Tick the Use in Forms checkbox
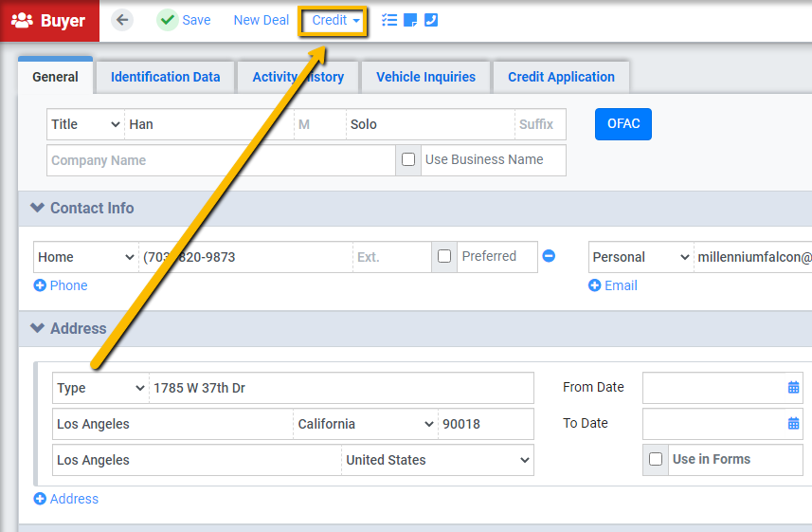 coord(656,459)
